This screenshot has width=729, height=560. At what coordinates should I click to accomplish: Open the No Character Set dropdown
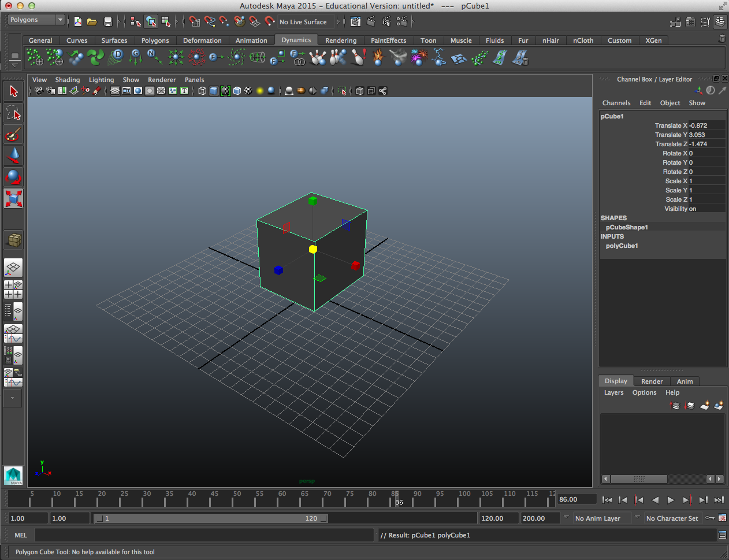point(673,518)
